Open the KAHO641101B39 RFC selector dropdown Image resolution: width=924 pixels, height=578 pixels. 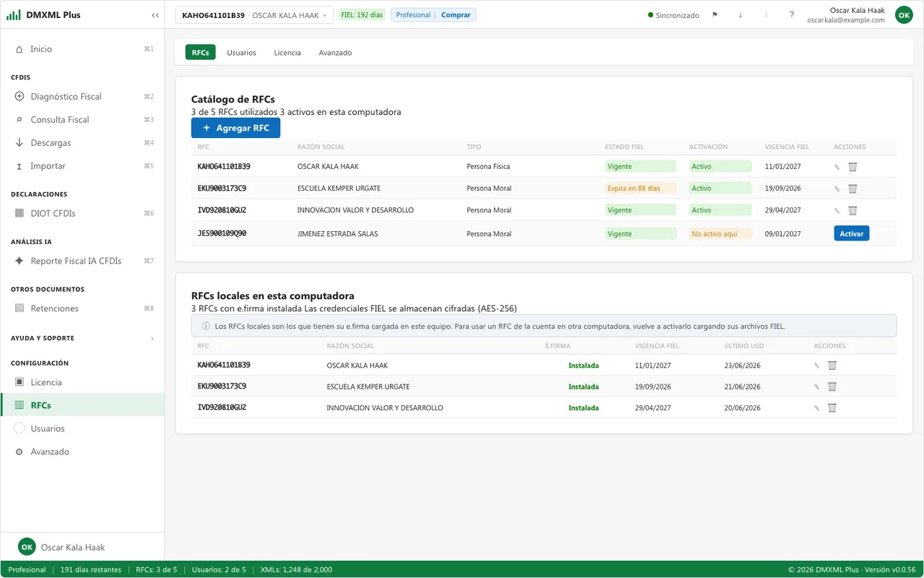click(x=254, y=14)
